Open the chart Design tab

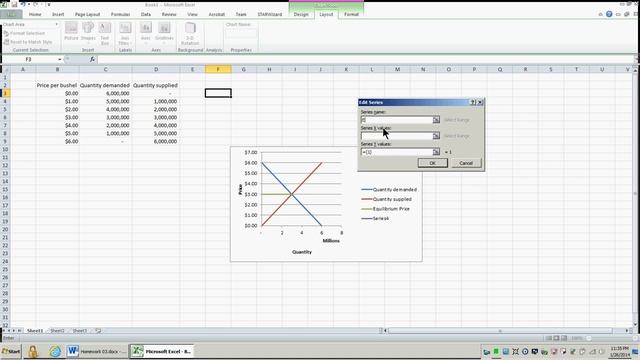tap(301, 14)
